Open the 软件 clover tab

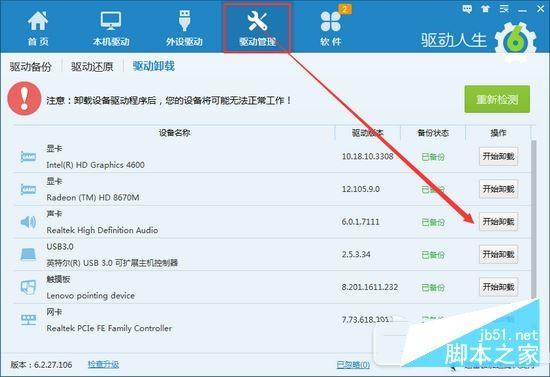tap(331, 28)
